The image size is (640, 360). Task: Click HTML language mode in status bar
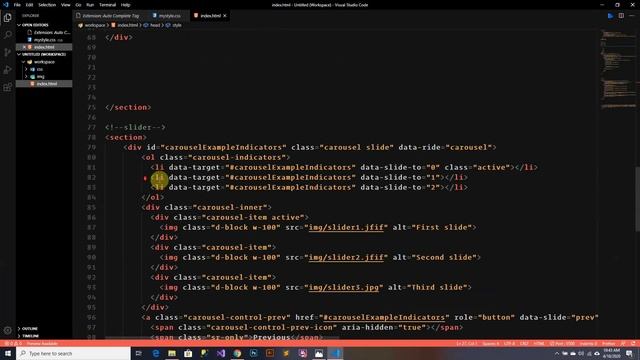click(539, 344)
